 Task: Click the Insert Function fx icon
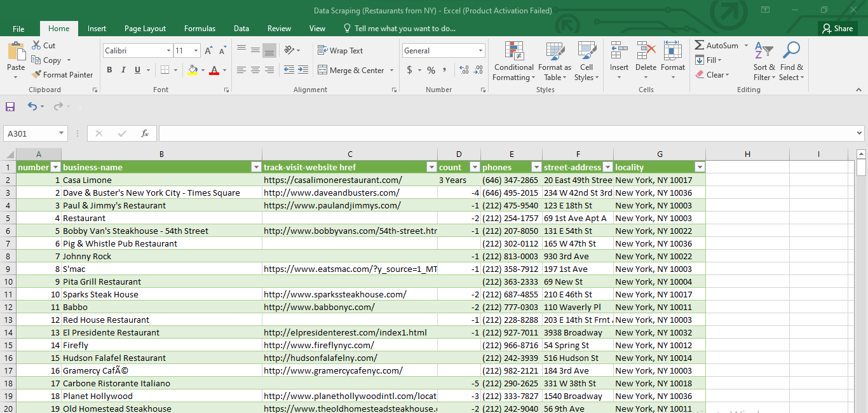point(145,133)
